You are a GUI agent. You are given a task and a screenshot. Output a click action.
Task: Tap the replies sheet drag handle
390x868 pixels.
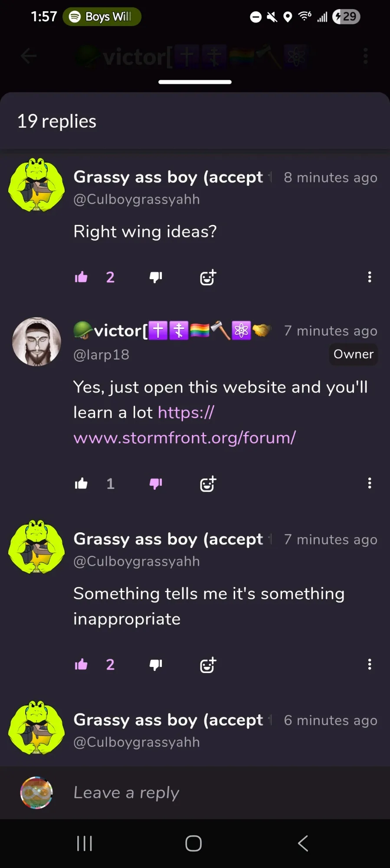pos(195,82)
